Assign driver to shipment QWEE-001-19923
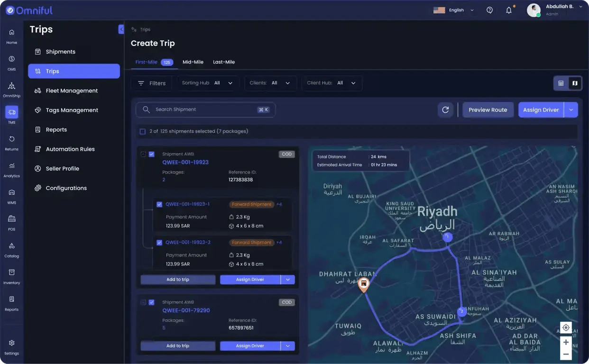This screenshot has height=364, width=589. pos(250,280)
